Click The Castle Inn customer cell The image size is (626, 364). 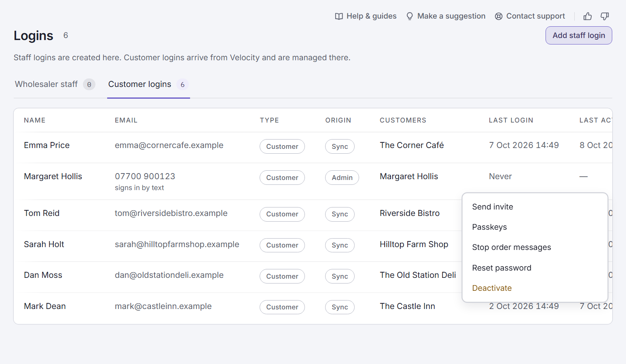pyautogui.click(x=407, y=306)
